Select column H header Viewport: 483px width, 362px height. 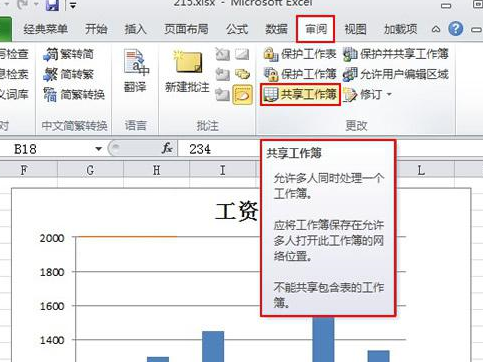pos(156,170)
